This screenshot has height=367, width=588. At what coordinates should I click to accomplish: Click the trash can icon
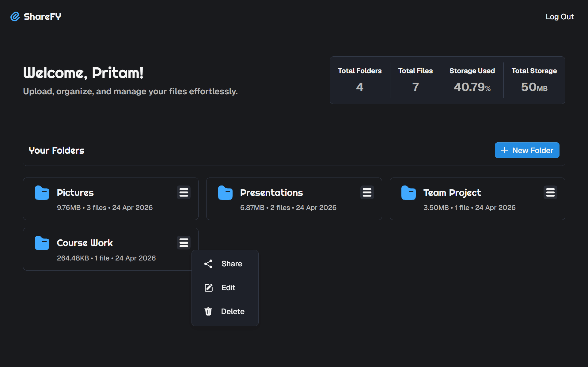point(208,312)
